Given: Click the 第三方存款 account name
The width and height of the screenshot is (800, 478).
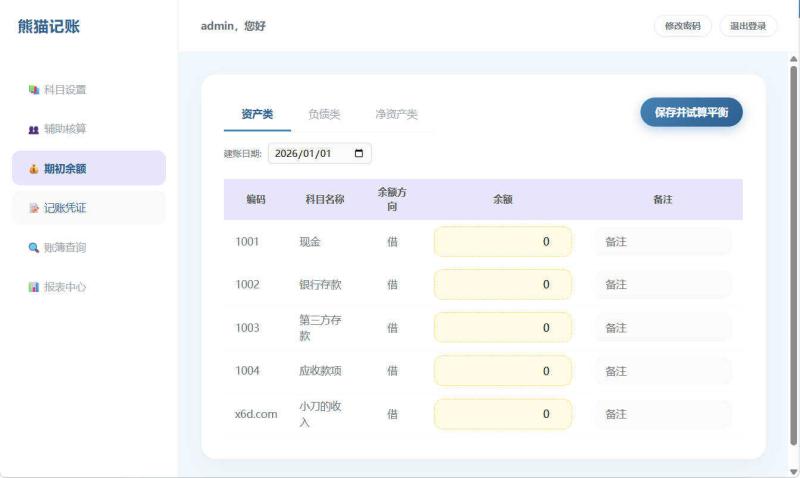Looking at the screenshot, I should coord(320,328).
